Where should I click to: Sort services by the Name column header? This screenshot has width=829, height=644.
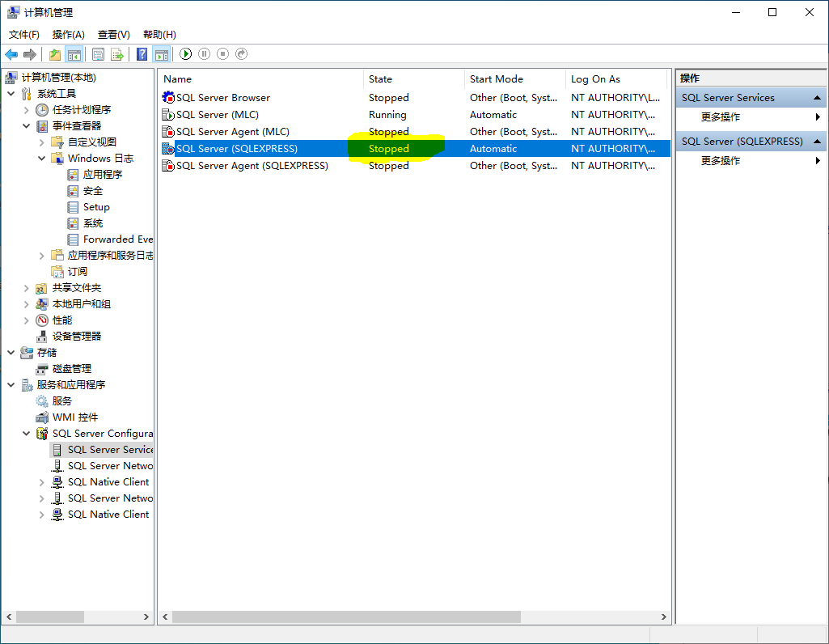click(260, 78)
